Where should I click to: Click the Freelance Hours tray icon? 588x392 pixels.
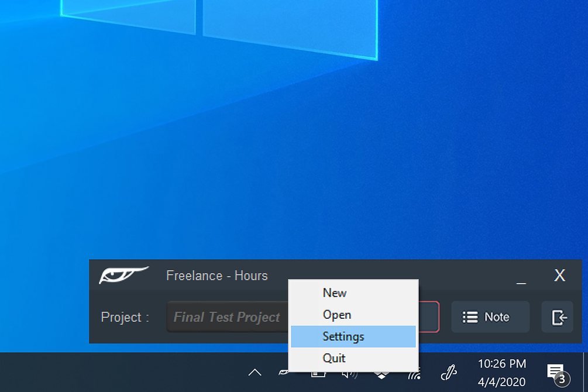pos(284,373)
